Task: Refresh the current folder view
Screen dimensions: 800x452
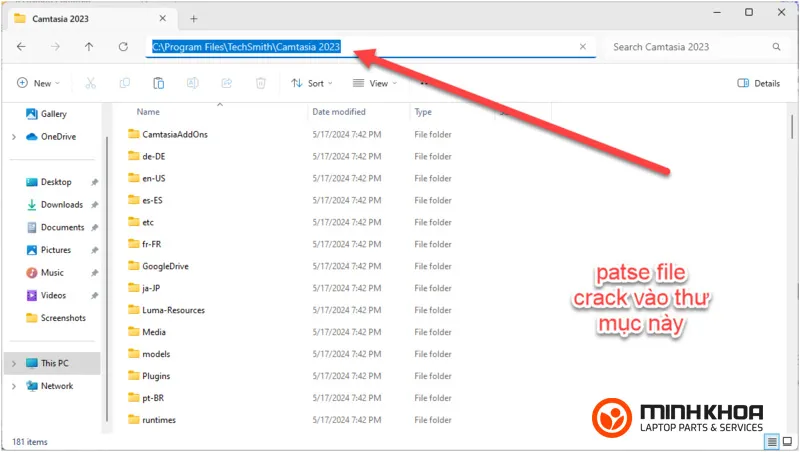Action: 123,47
